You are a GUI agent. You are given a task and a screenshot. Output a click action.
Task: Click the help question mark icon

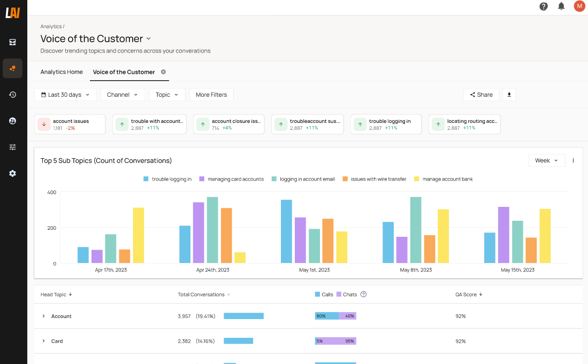coord(544,6)
